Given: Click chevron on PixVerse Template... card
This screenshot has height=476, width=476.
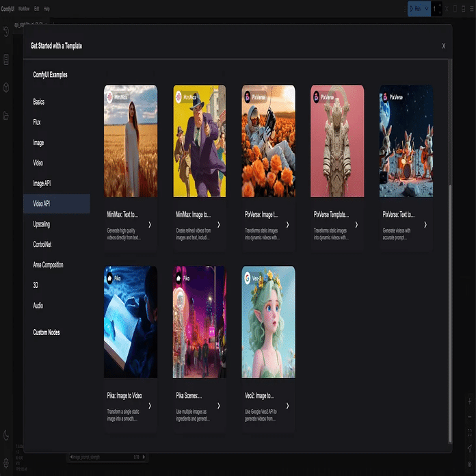Looking at the screenshot, I should pos(356,224).
